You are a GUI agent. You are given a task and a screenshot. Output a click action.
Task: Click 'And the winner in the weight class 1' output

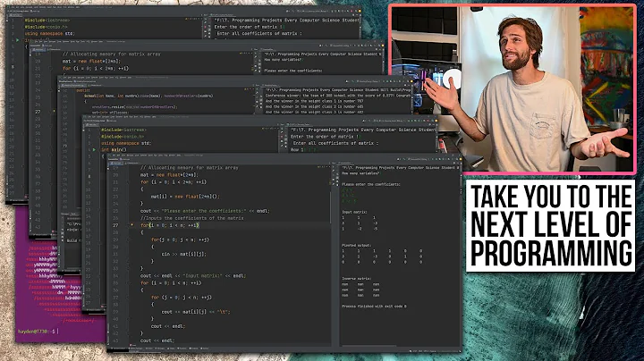pyautogui.click(x=314, y=101)
